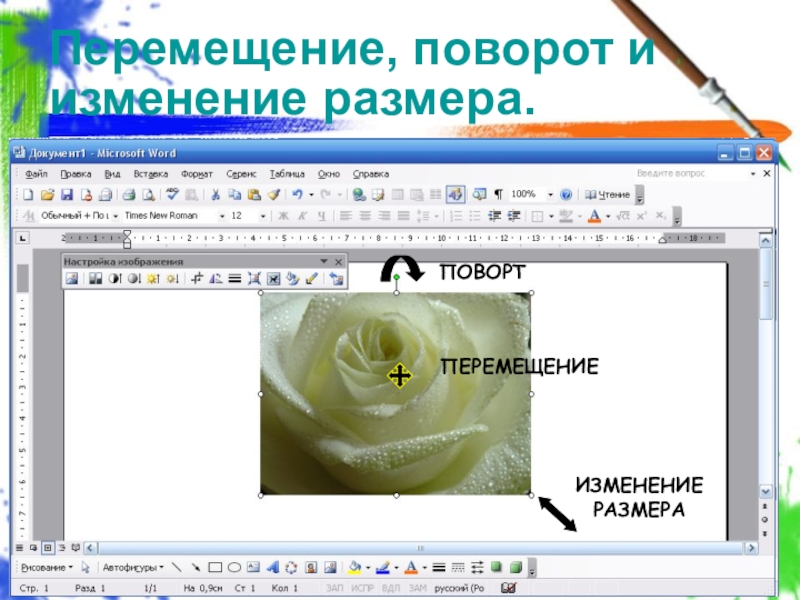The height and width of the screenshot is (600, 800).
Task: Open the Рисование drawing menu dropdown
Action: pyautogui.click(x=46, y=567)
